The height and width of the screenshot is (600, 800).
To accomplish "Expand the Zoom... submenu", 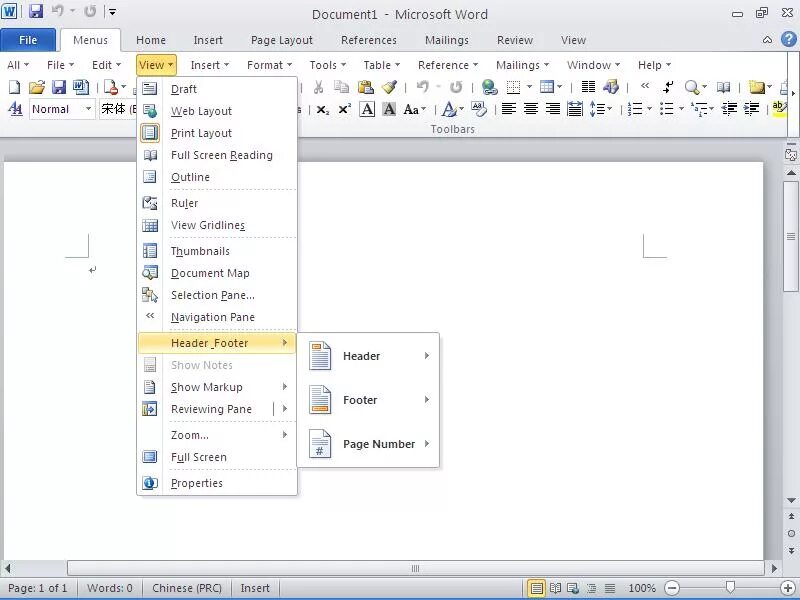I will 217,435.
